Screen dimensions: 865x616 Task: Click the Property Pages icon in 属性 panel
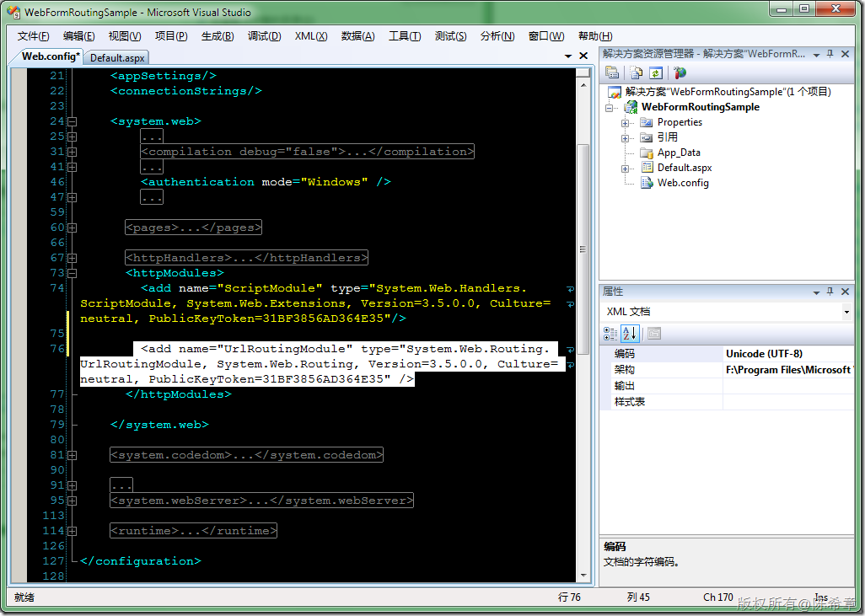654,334
